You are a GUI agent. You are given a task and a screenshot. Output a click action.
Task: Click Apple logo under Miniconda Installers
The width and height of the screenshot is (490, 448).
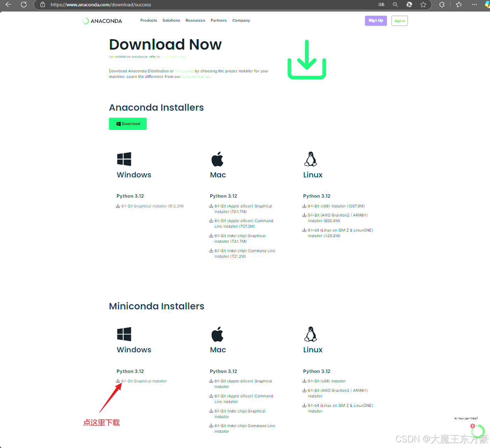click(x=217, y=334)
